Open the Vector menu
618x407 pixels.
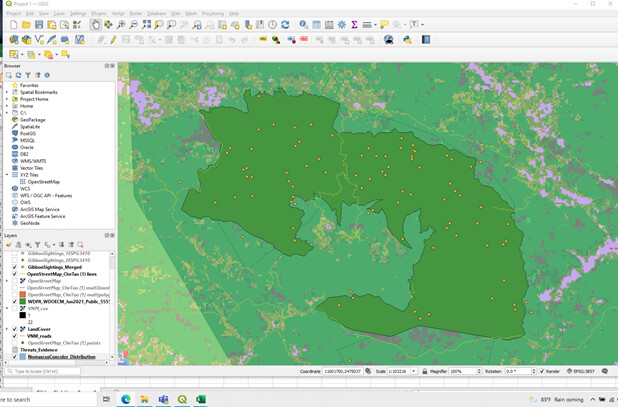118,13
